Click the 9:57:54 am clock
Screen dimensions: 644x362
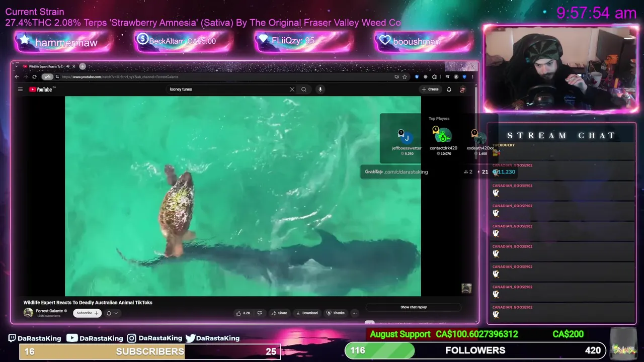tap(596, 13)
